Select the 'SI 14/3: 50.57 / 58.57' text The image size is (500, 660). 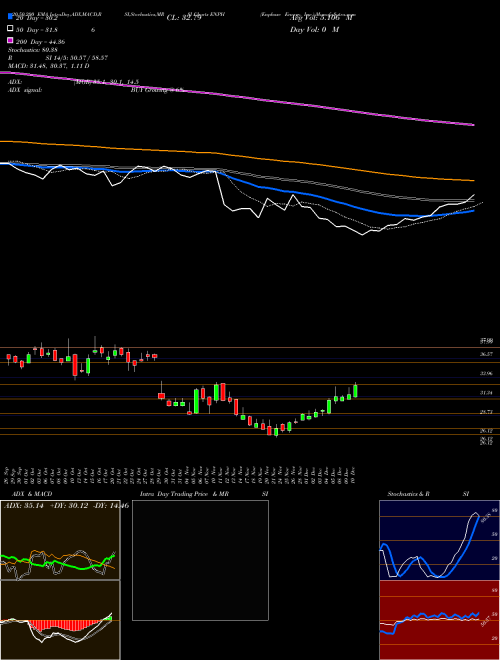pos(77,58)
